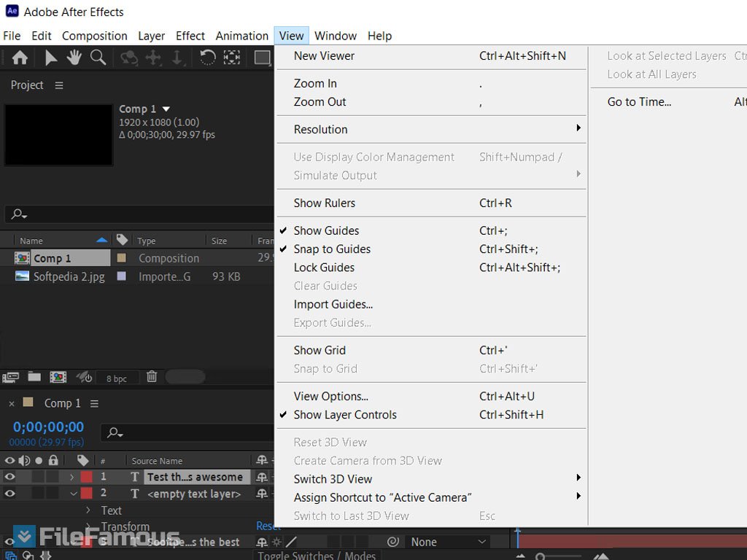Image resolution: width=747 pixels, height=560 pixels.
Task: Click the shy switch header in timeline
Action: coord(262,460)
